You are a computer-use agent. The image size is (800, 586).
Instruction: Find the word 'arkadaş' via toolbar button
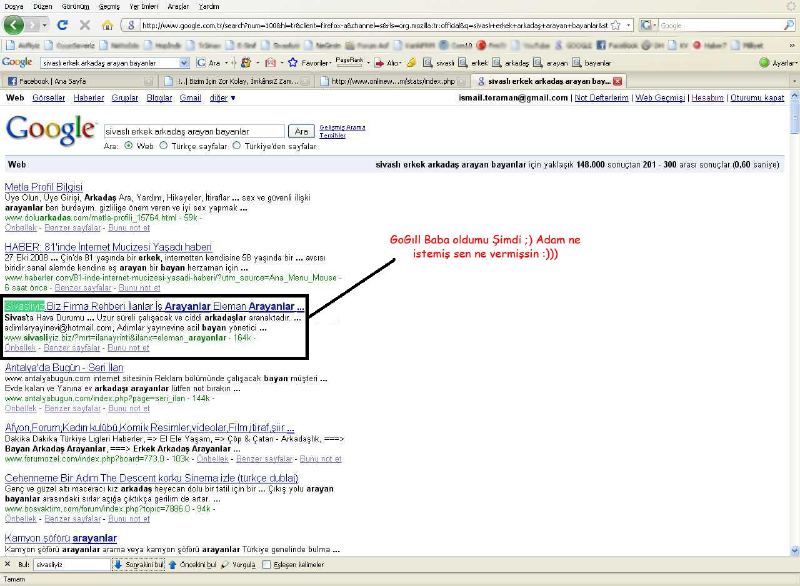point(511,63)
